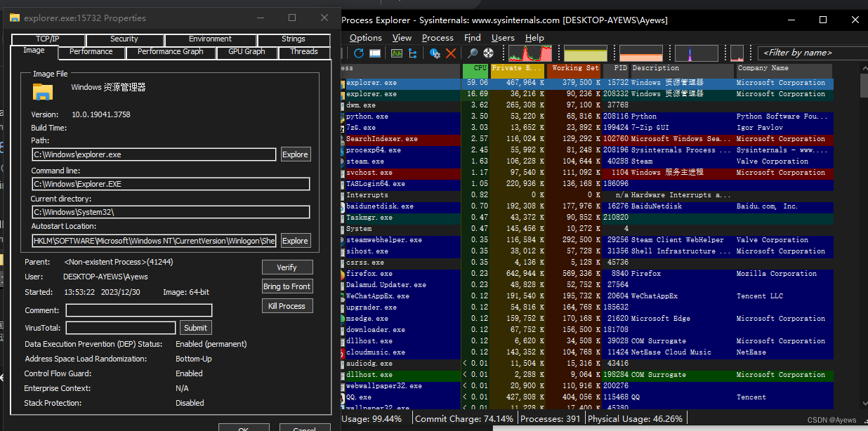Select the Image tab
The image size is (868, 431).
click(x=34, y=51)
